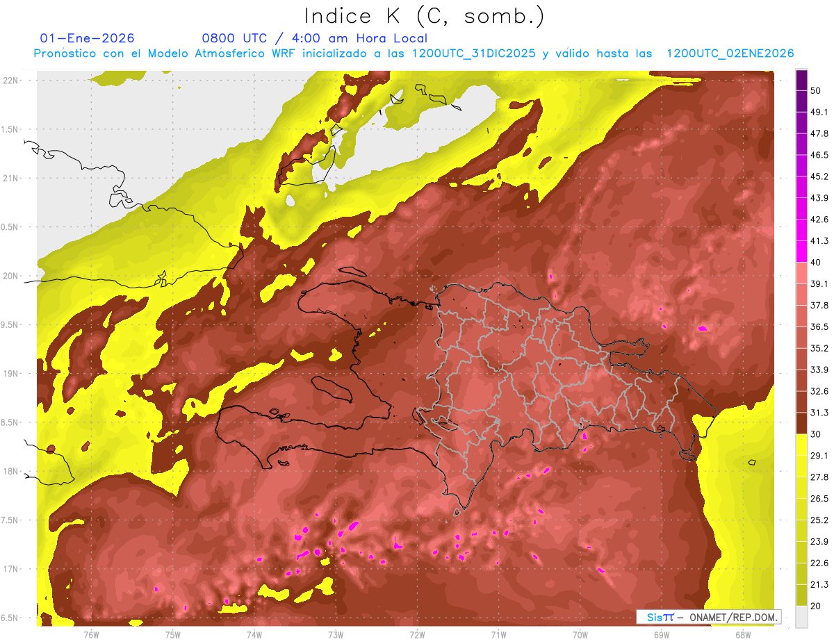This screenshot has width=834, height=644.
Task: Click the colorbar label "23.9"
Action: (819, 542)
